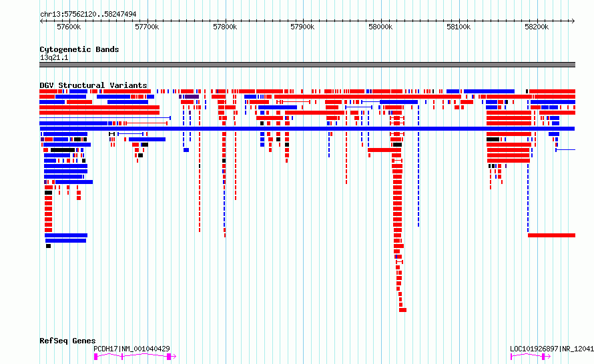594x364 pixels.
Task: Select the black block in the 58020k red stack
Action: 397,145
